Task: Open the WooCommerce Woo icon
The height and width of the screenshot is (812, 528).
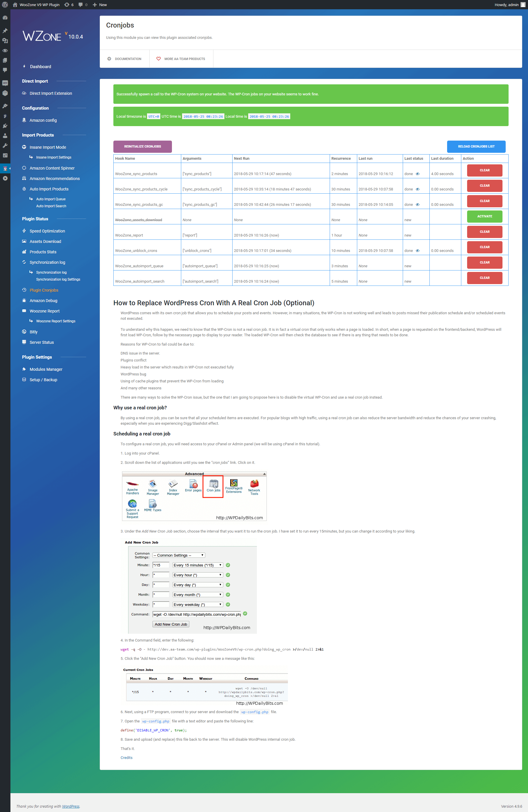Action: pos(5,83)
